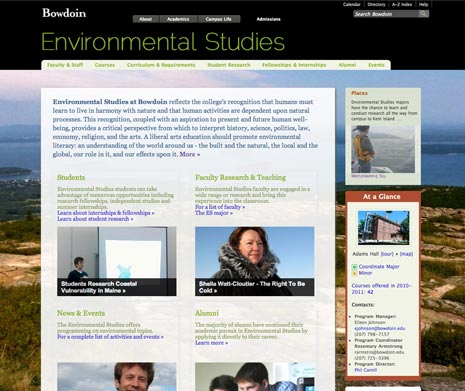Open the A-Z Index link

click(402, 4)
